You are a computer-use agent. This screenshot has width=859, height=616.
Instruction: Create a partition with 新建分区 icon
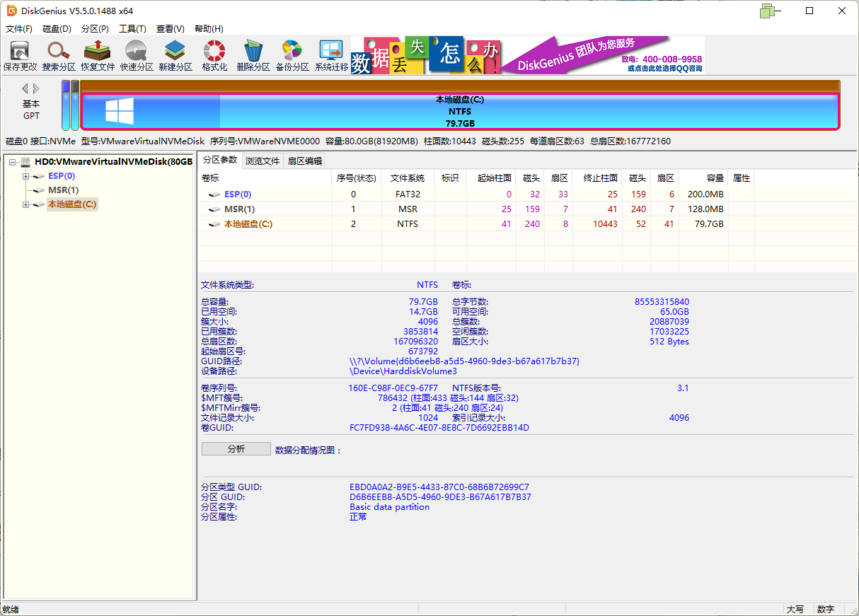[x=175, y=55]
